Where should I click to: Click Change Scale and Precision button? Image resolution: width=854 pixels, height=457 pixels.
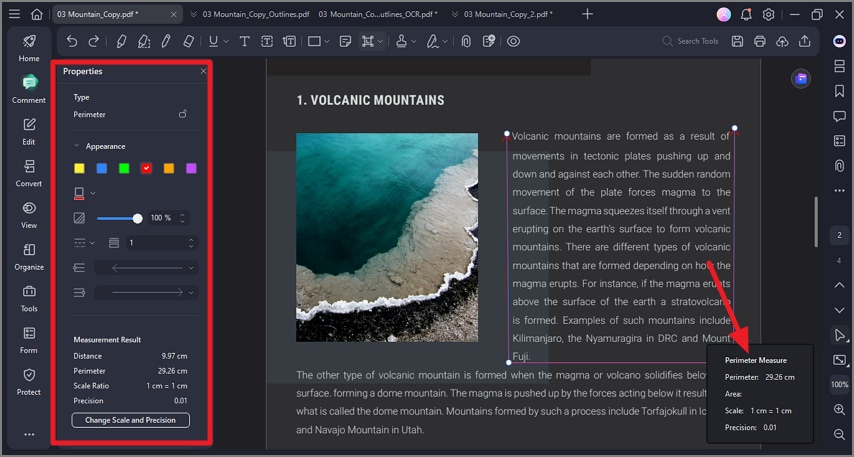[x=131, y=420]
